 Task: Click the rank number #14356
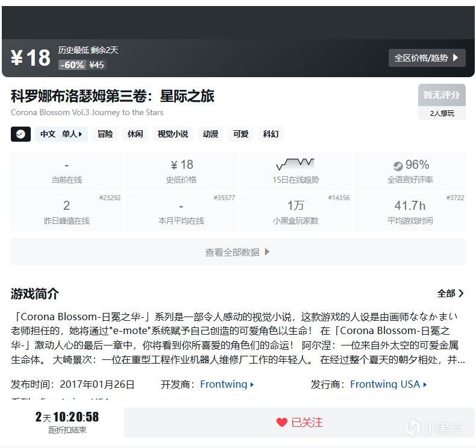tap(339, 198)
